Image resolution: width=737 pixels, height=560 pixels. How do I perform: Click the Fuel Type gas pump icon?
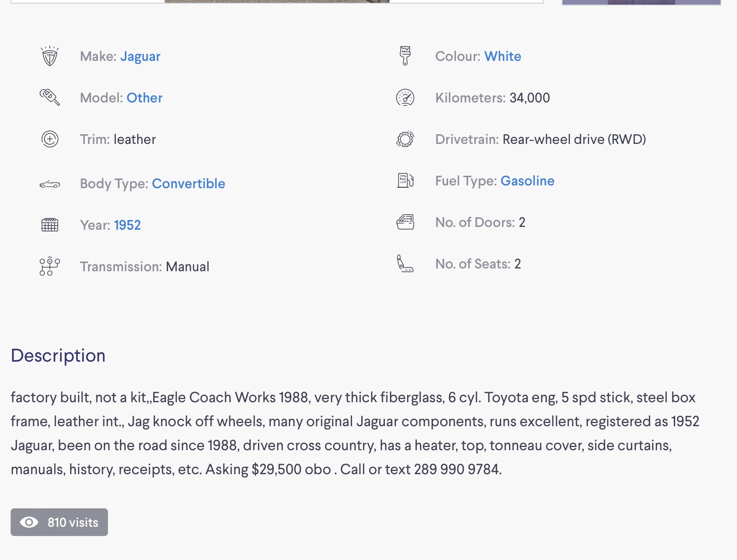[405, 180]
